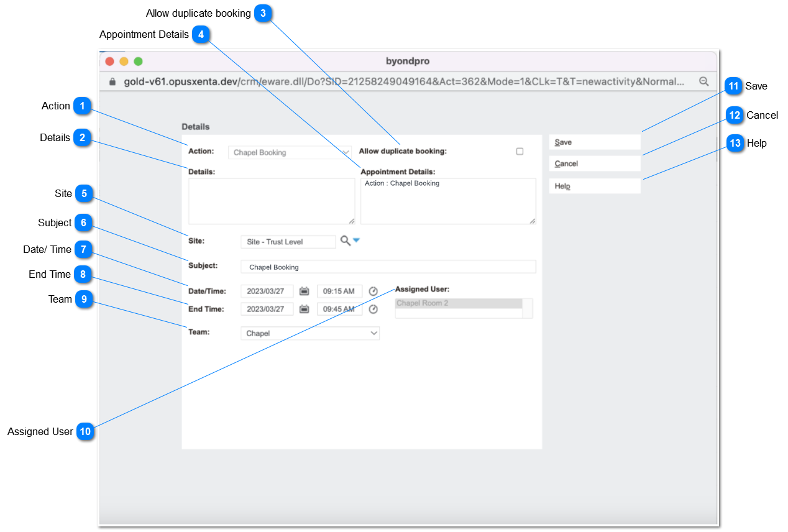Viewport: 788px width, 532px height.
Task: Enable the Allow duplicate booking checkbox
Action: pos(520,151)
